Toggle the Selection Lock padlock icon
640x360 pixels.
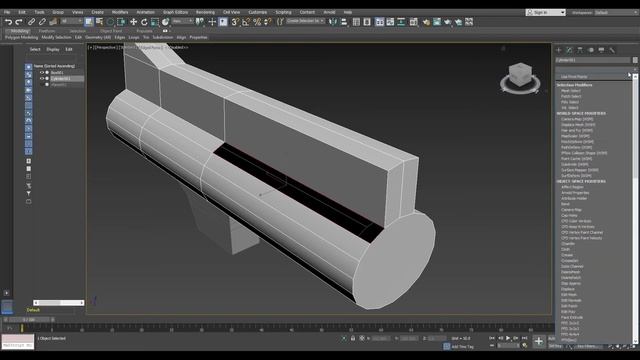(x=353, y=338)
